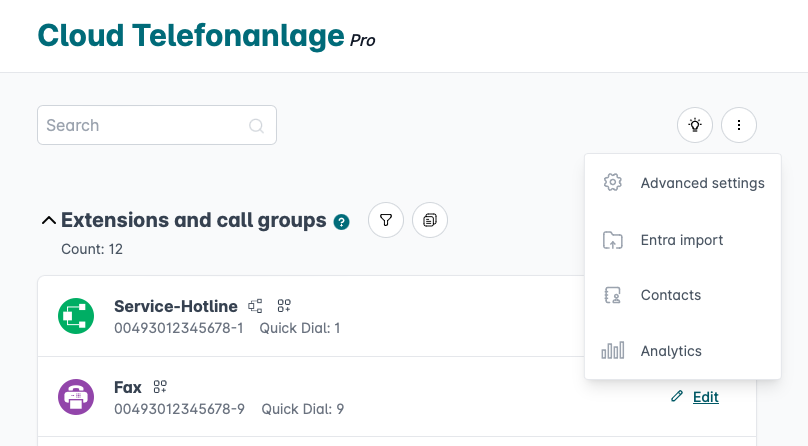Click the grid-plus icon next to Fax

coord(159,387)
